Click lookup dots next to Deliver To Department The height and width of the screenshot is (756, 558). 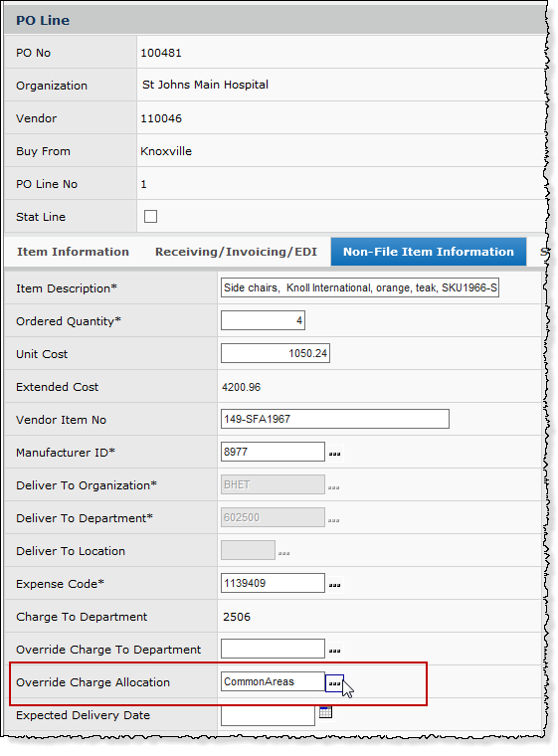(334, 520)
